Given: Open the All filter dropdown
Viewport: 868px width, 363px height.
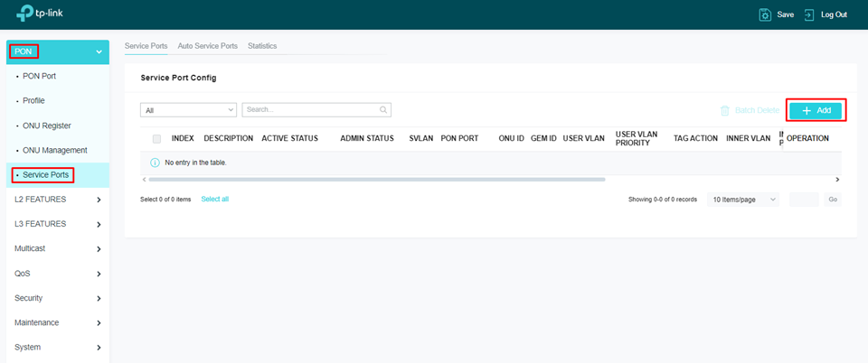Looking at the screenshot, I should tap(188, 110).
